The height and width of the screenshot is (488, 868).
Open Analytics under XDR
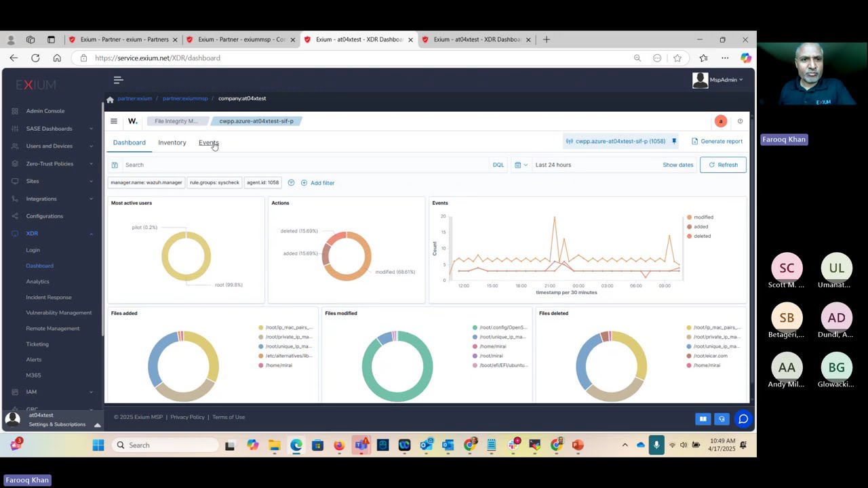coord(38,281)
